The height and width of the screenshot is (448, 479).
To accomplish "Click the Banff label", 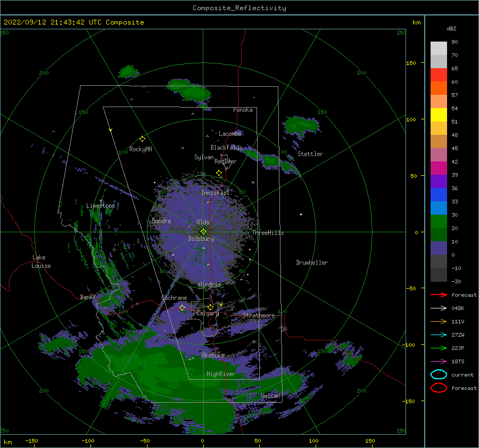I will click(88, 297).
